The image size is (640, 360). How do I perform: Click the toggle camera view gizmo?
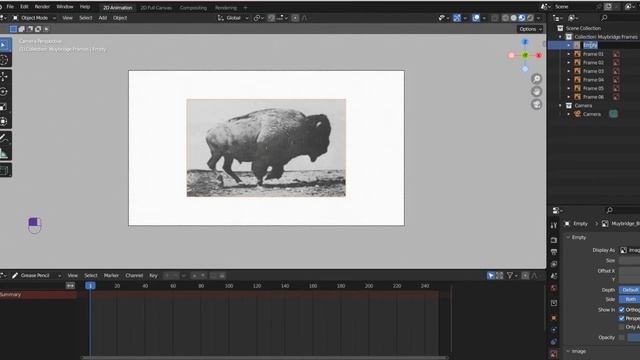536,104
